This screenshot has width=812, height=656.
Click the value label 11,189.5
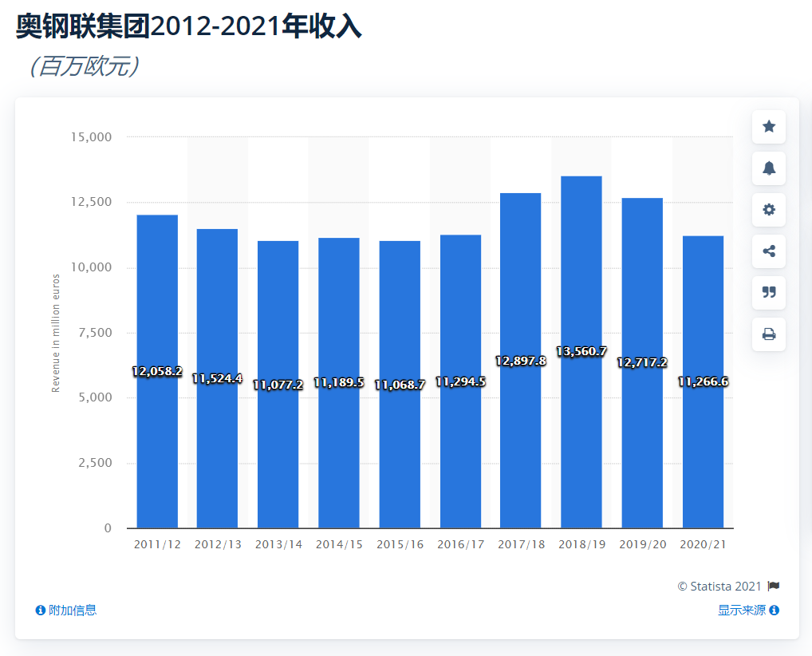click(x=339, y=383)
